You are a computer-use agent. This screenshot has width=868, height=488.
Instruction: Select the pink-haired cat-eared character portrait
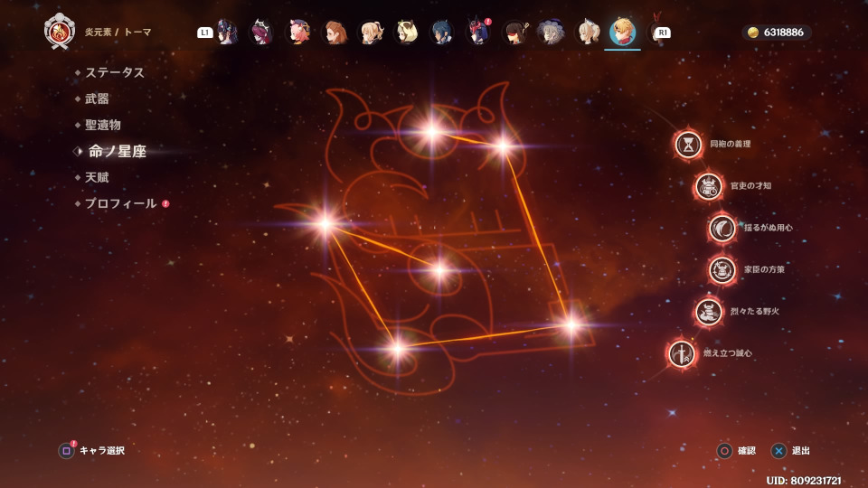(x=298, y=33)
